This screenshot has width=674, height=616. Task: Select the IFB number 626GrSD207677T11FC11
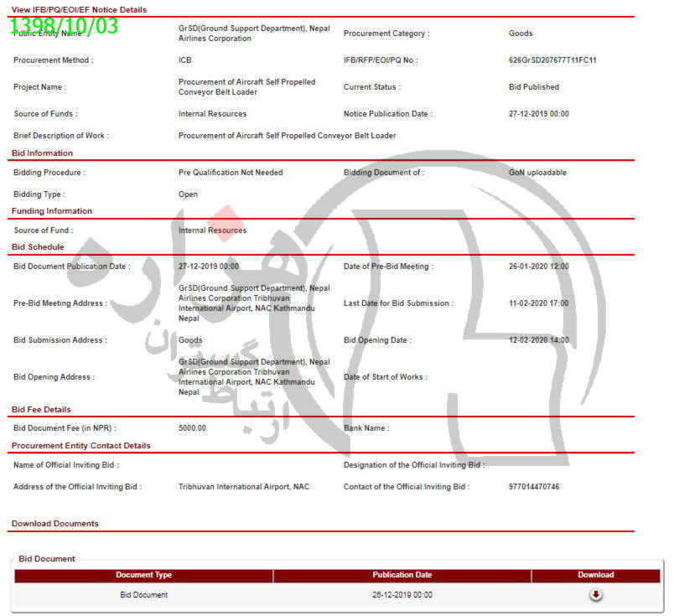click(x=552, y=60)
